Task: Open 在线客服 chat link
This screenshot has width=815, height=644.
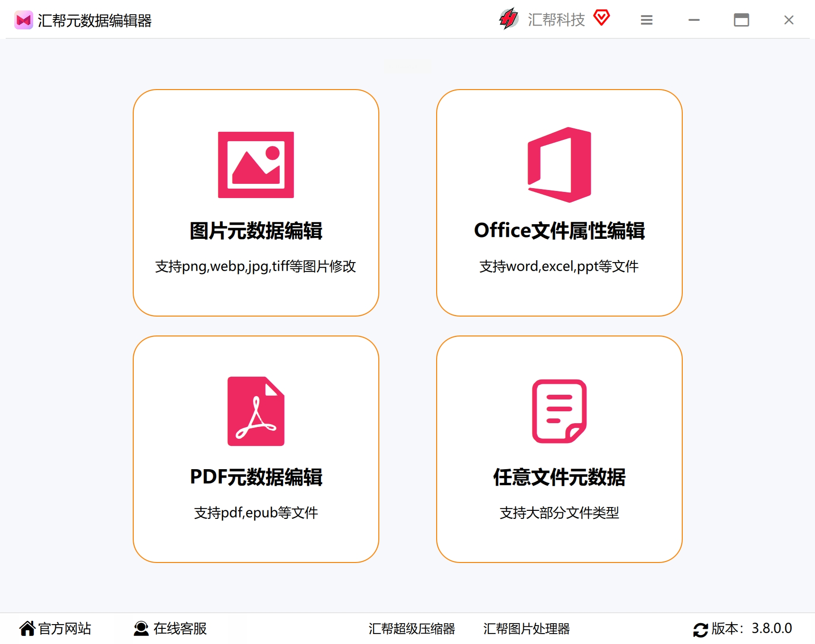Action: [x=180, y=628]
